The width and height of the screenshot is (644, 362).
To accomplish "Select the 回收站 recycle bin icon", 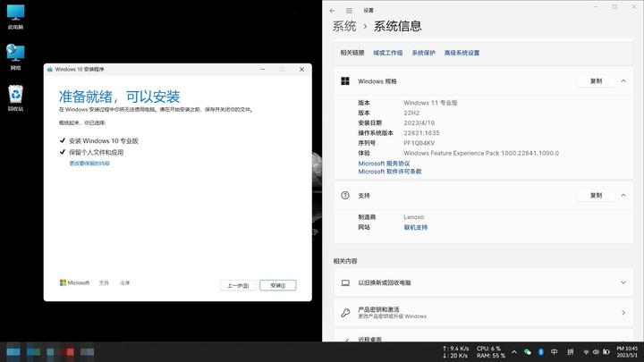I will click(x=15, y=97).
